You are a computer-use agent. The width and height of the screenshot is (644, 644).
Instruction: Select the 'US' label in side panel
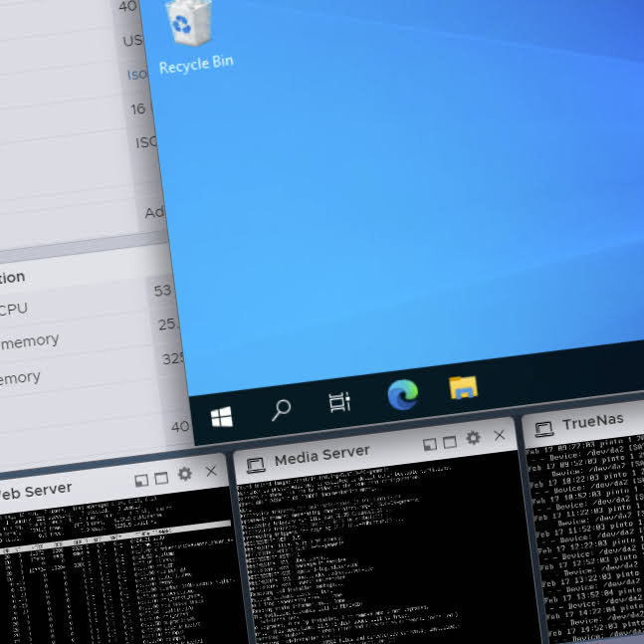(132, 40)
